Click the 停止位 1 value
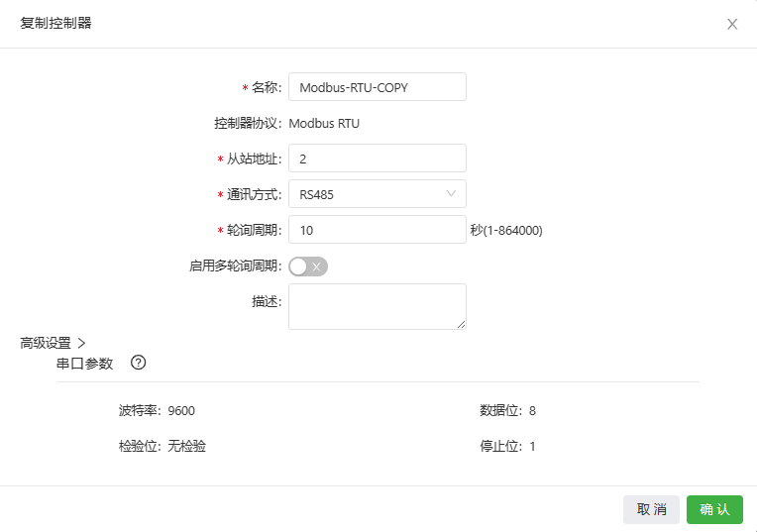Screen dimensions: 757x532 pyautogui.click(x=532, y=446)
